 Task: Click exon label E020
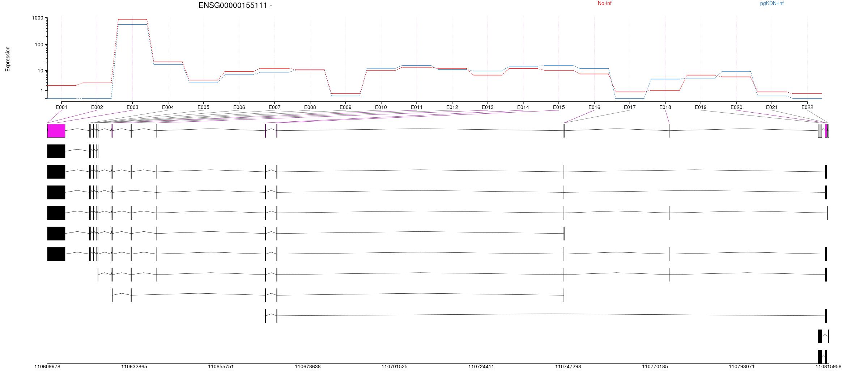coord(736,107)
